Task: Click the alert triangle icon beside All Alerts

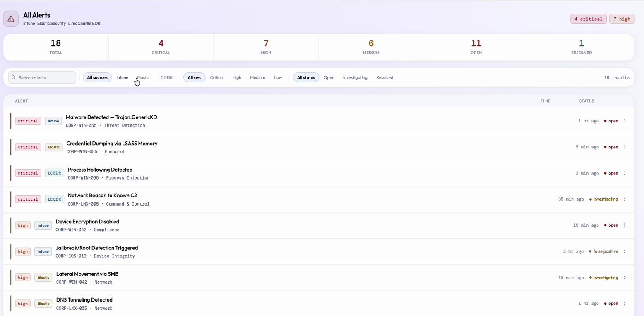Action: tap(11, 19)
